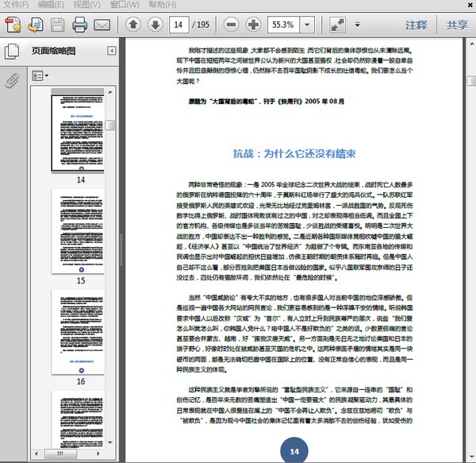Click the save file icon
The width and height of the screenshot is (476, 463).
[x=58, y=25]
